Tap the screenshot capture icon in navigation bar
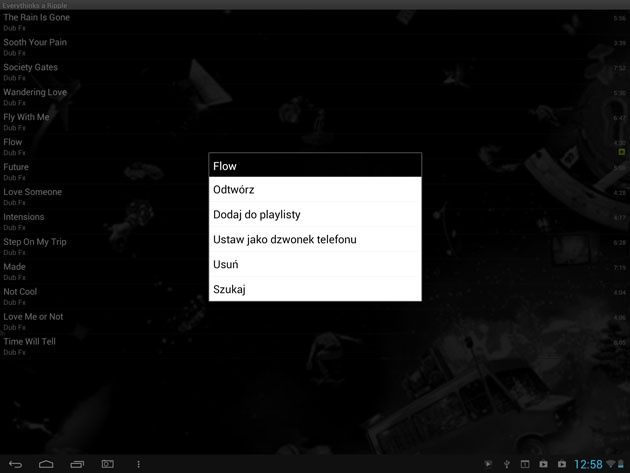630x473 pixels. (108, 465)
